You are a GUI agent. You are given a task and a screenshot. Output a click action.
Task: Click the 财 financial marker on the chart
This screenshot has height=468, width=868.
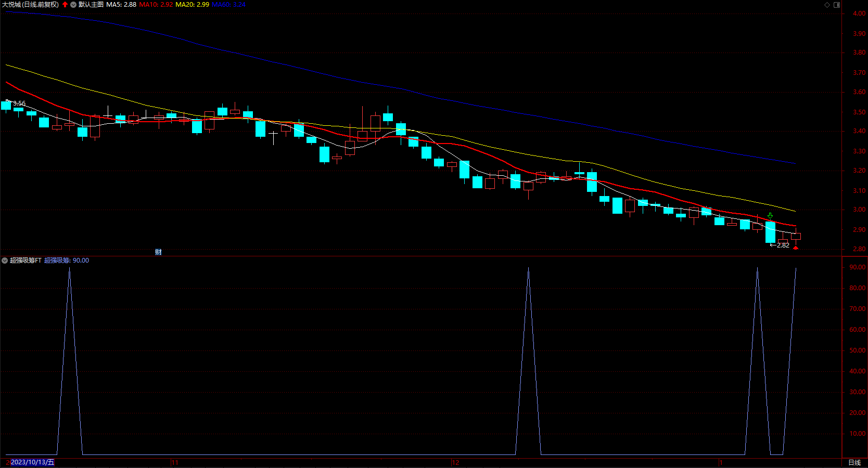coord(158,252)
